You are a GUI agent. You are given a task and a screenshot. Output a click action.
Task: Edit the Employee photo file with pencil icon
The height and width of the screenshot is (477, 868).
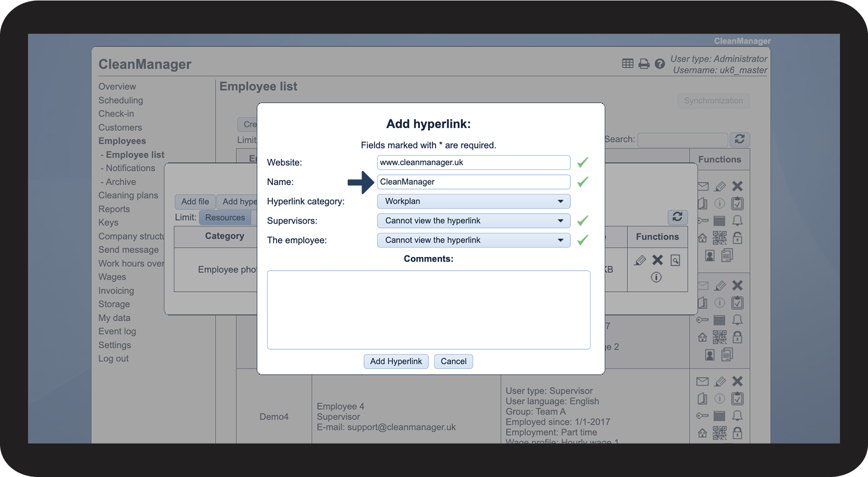pyautogui.click(x=640, y=260)
